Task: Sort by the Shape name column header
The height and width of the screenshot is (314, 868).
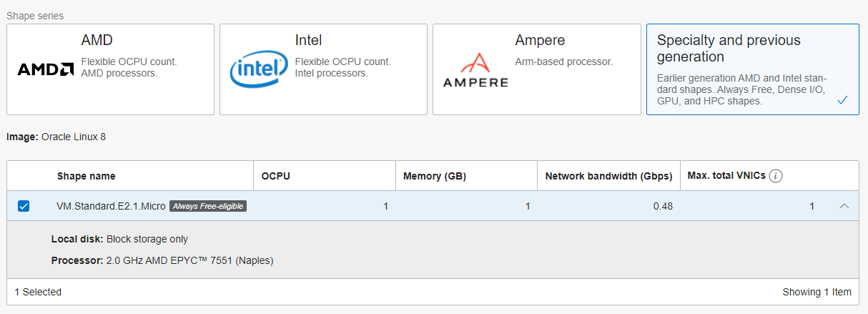Action: (87, 176)
